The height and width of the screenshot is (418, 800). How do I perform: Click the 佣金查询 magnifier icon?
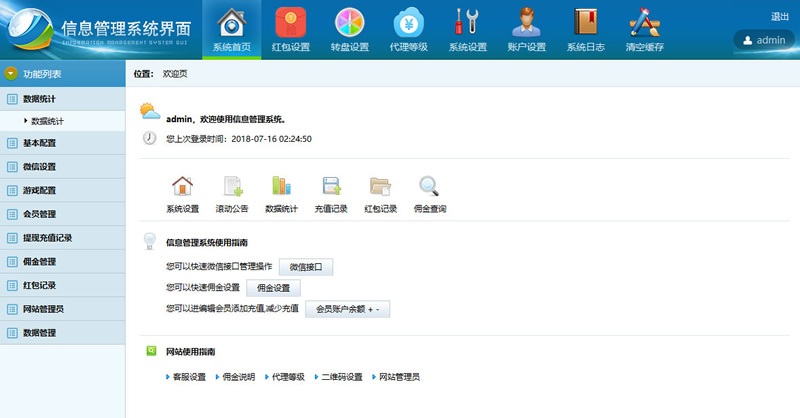[430, 187]
